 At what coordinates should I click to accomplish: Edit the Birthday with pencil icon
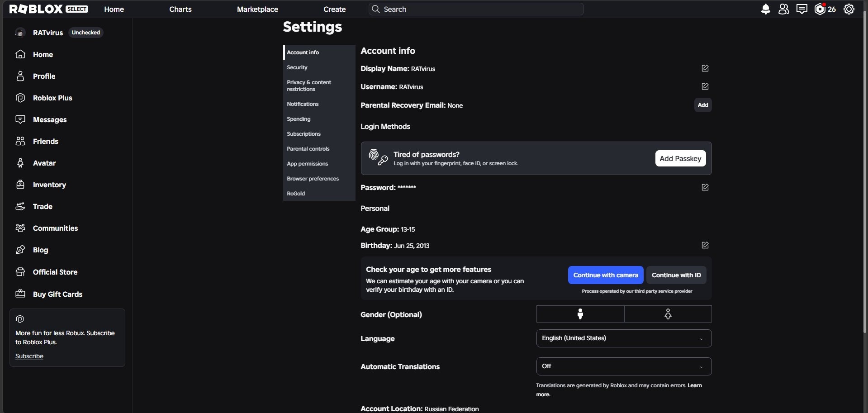pyautogui.click(x=705, y=245)
